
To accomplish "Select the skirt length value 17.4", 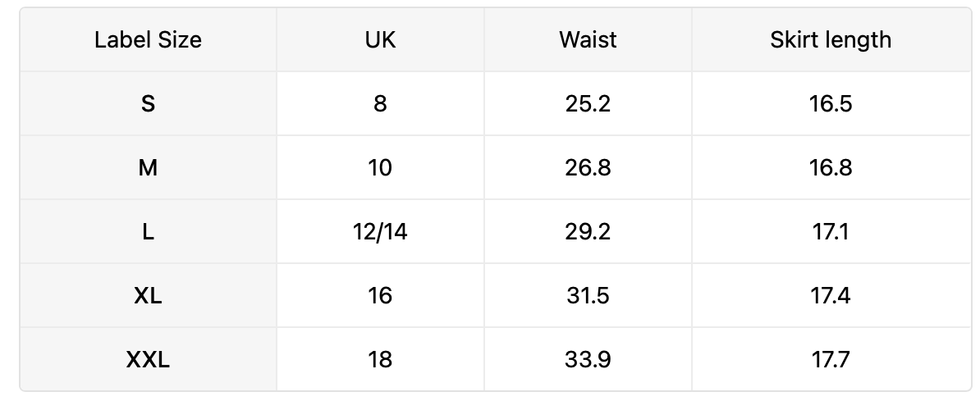I will pos(831,295).
